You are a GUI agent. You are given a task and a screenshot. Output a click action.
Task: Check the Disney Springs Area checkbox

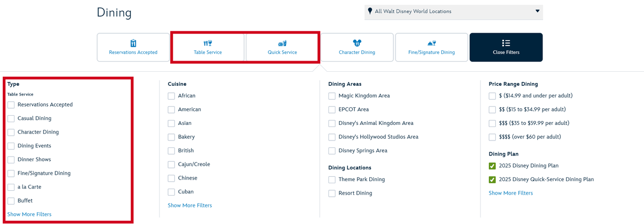click(x=332, y=151)
